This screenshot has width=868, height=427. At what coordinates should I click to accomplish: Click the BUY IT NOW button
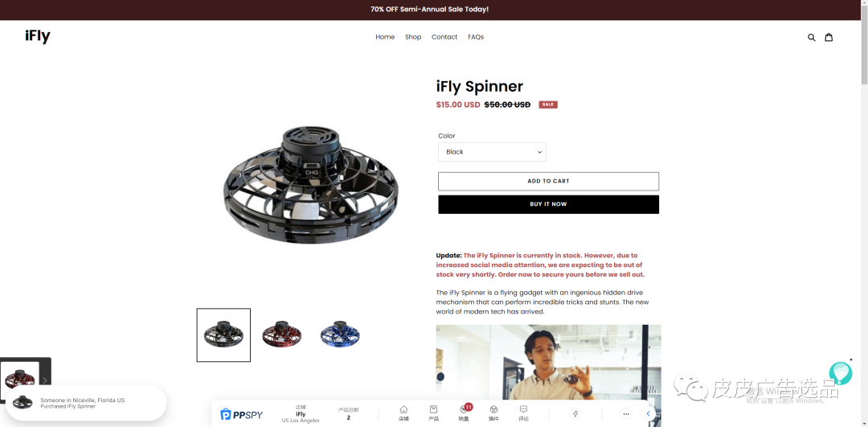click(549, 204)
